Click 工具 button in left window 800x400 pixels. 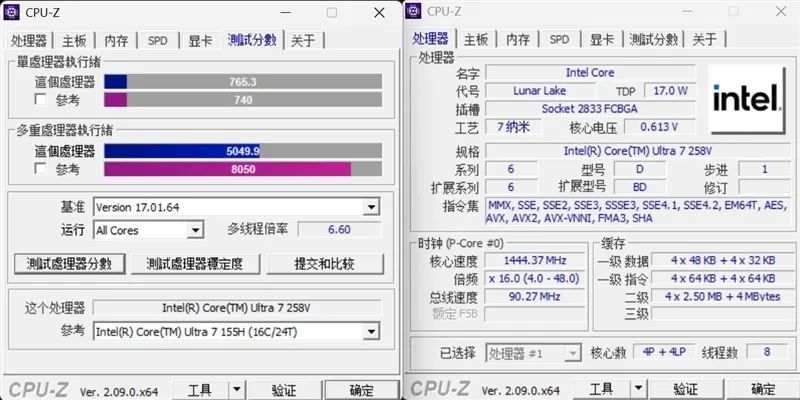tap(199, 391)
